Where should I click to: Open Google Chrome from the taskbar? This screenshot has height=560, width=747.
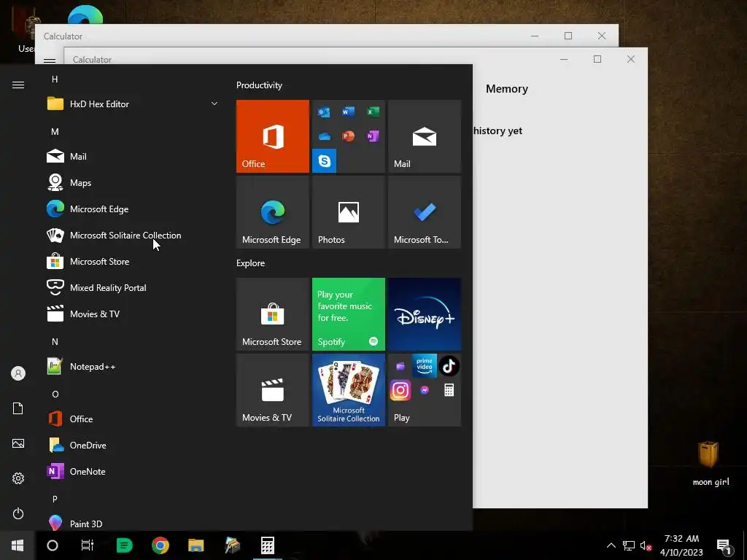tap(160, 545)
